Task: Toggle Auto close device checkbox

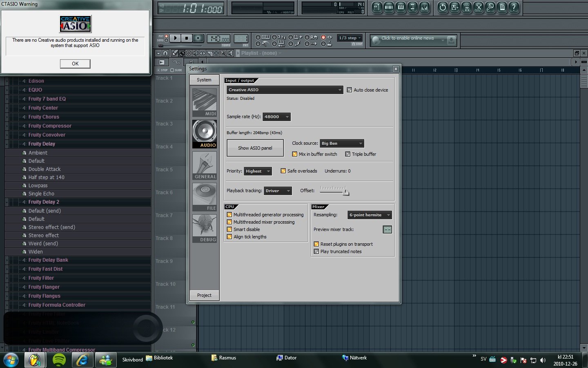Action: tap(350, 90)
